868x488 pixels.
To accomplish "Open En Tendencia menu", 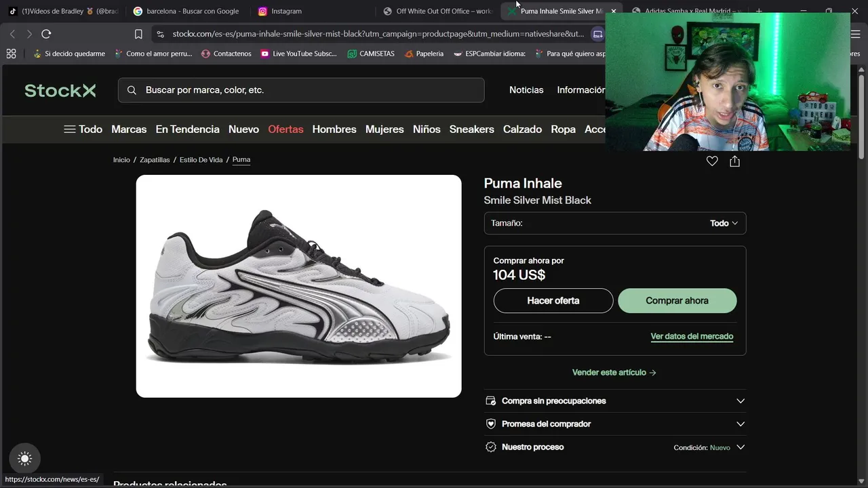I will pos(188,129).
